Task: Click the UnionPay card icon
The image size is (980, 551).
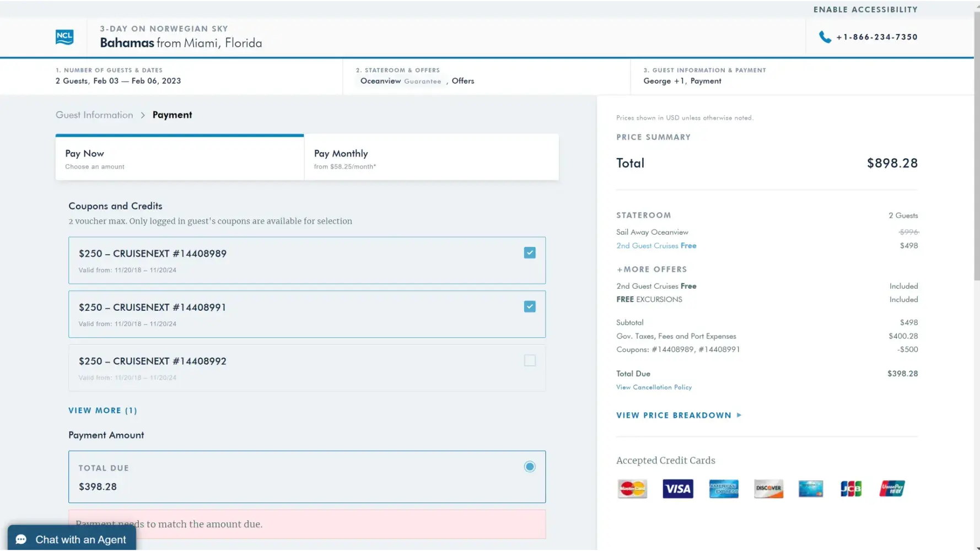Action: 892,489
